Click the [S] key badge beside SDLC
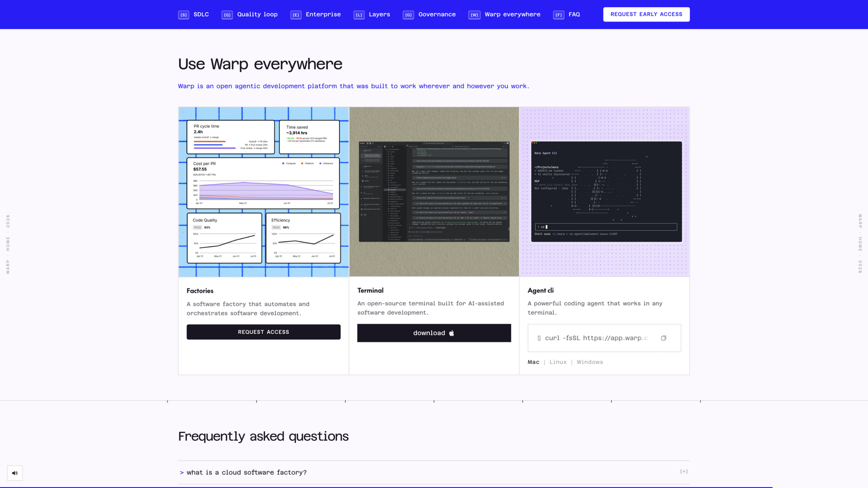The width and height of the screenshot is (868, 488). [184, 15]
